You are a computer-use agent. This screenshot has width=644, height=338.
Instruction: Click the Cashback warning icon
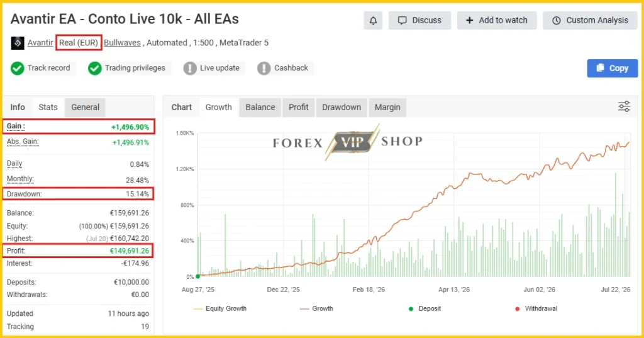[x=264, y=68]
